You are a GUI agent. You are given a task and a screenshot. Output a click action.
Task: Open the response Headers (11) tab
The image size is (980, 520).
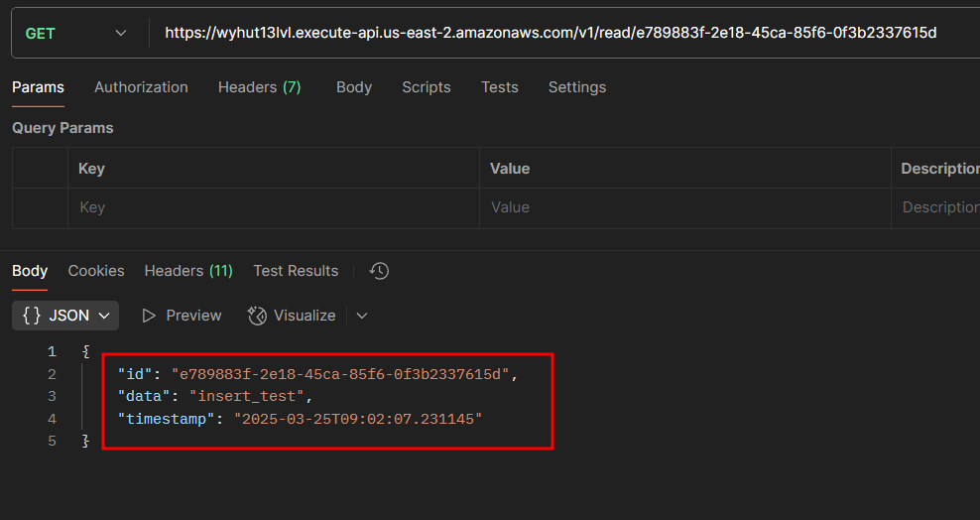point(188,271)
